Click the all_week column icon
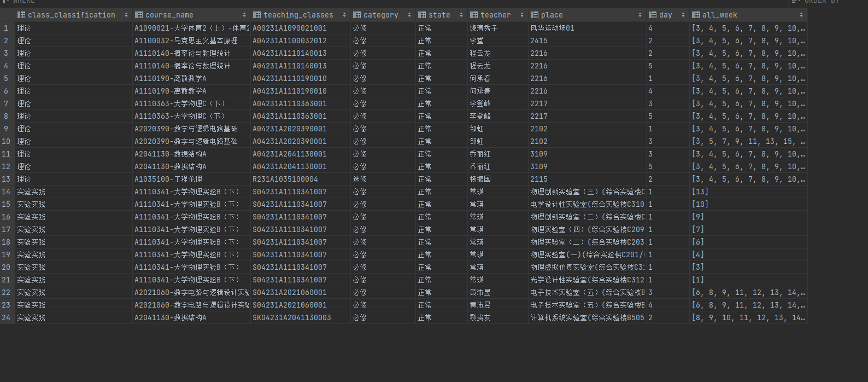Image resolution: width=868 pixels, height=382 pixels. pos(696,15)
